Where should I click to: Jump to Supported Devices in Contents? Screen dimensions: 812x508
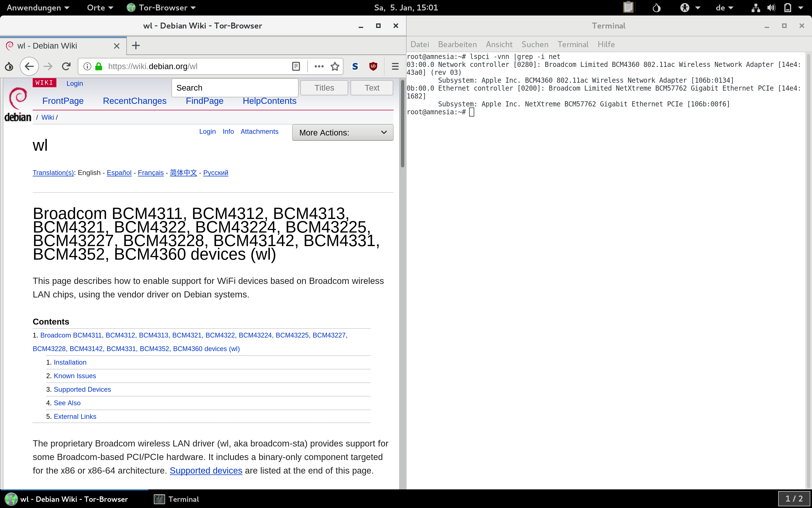tap(82, 389)
